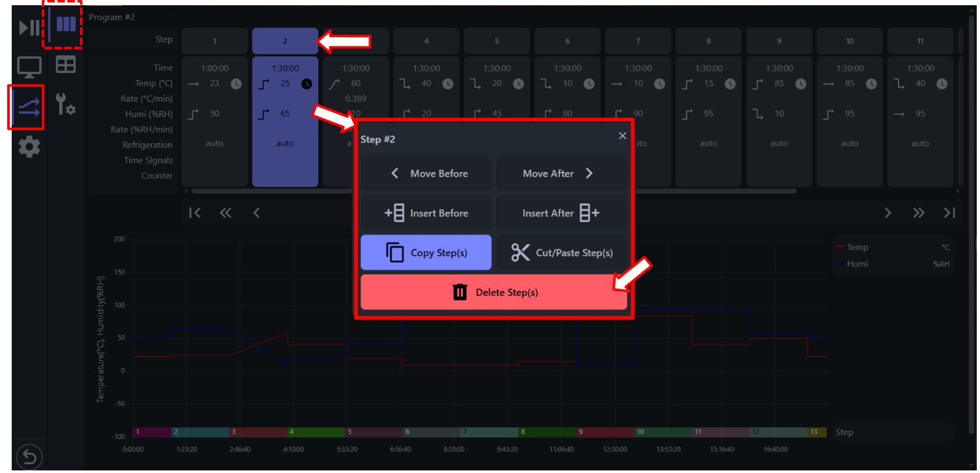Image resolution: width=980 pixels, height=473 pixels.
Task: Click step 10 refrigeration auto value
Action: pyautogui.click(x=850, y=143)
